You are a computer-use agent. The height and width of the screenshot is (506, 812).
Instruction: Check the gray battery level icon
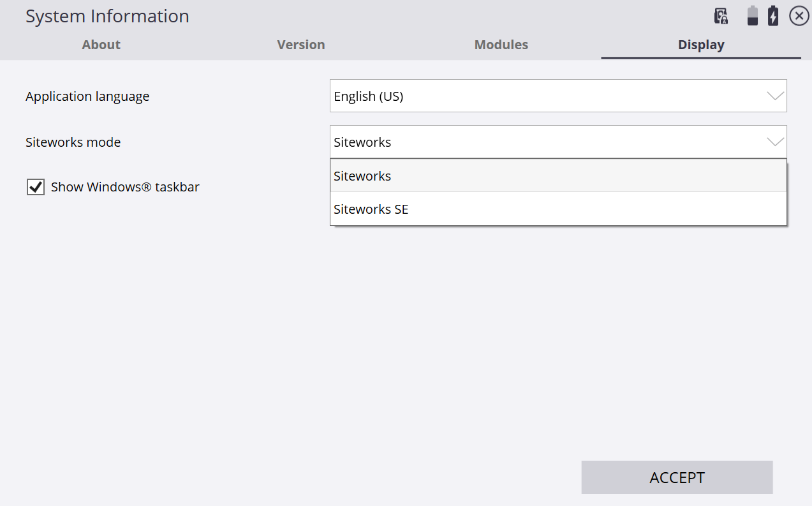click(753, 16)
